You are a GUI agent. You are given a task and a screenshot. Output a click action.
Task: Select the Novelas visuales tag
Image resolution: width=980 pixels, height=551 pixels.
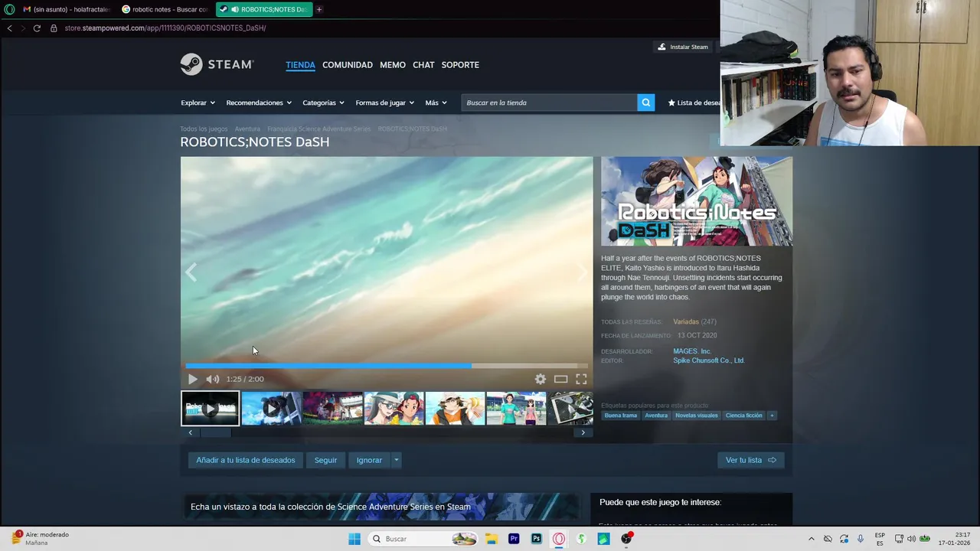click(697, 416)
